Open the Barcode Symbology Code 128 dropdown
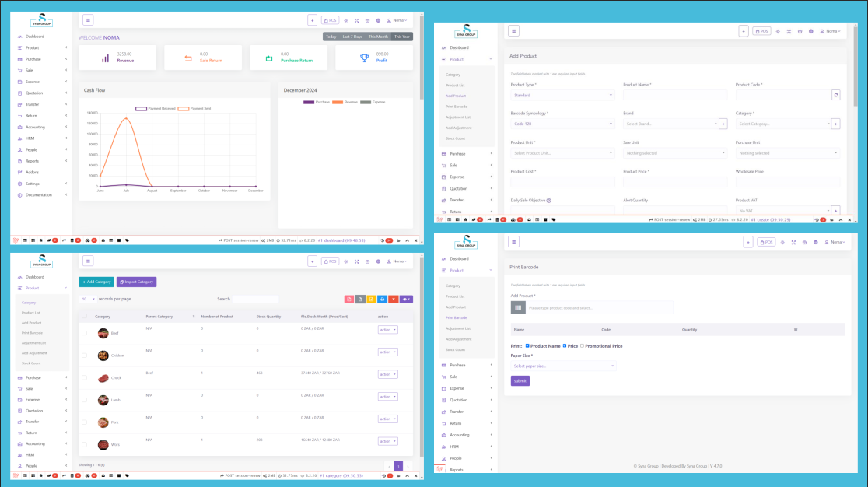The width and height of the screenshot is (868, 487). pos(562,124)
